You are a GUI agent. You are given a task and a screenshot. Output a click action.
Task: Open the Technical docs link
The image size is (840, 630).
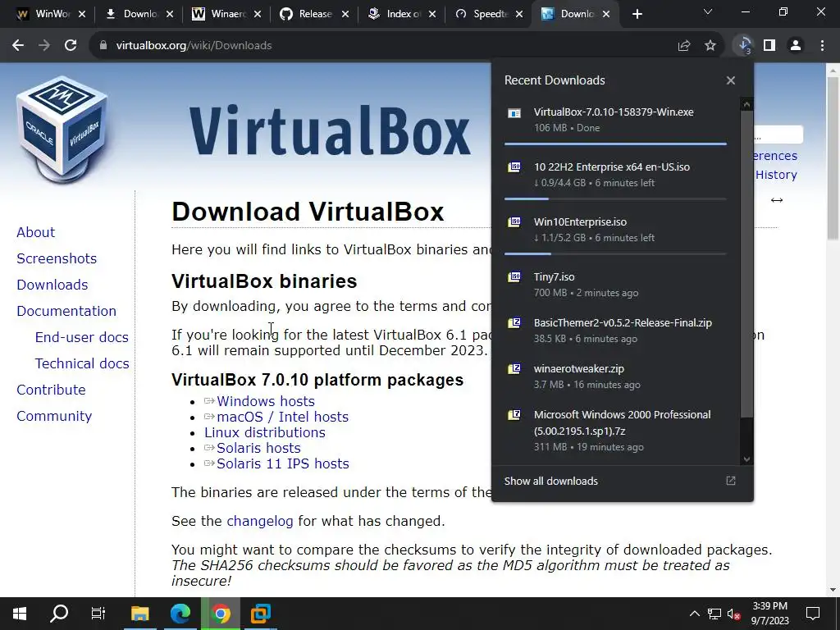[x=82, y=363]
